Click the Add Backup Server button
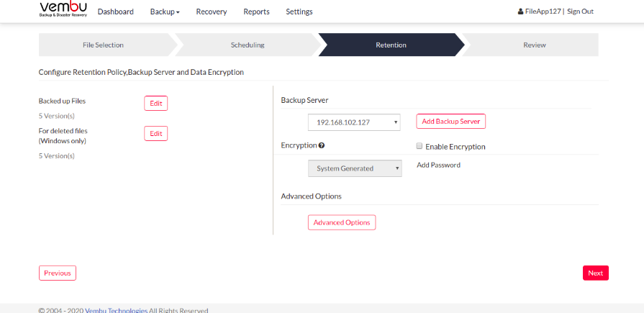The image size is (644, 313). point(451,121)
